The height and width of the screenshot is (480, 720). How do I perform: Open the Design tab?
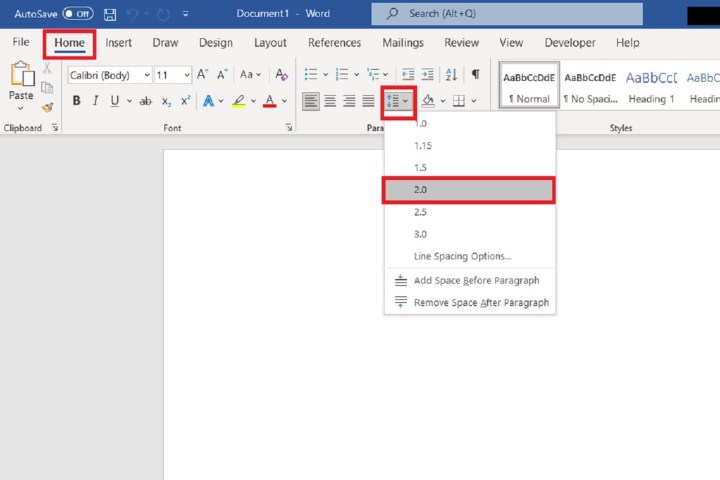click(216, 43)
